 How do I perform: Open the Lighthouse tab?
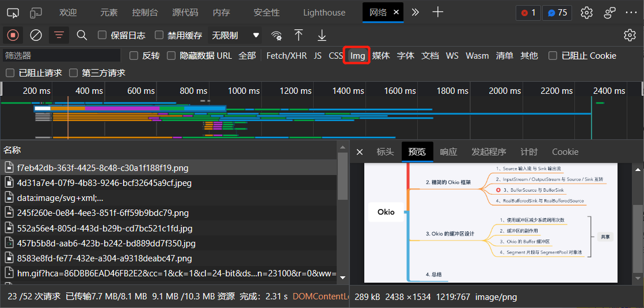pos(325,12)
